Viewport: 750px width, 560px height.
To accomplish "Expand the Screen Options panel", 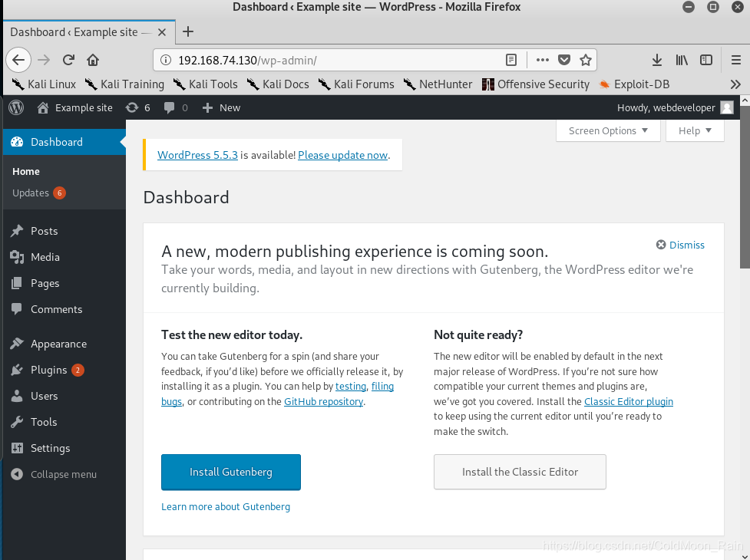I will [x=608, y=131].
